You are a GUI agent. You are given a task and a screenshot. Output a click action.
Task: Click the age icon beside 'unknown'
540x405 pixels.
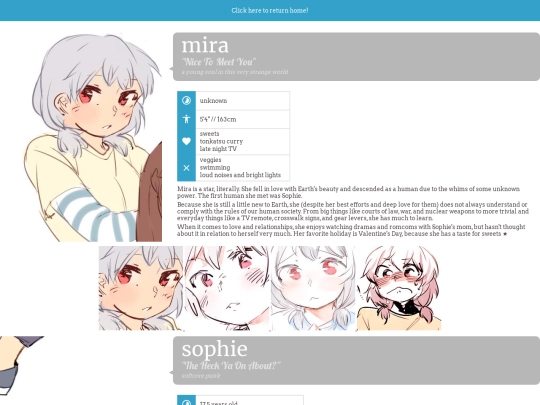[x=186, y=101]
